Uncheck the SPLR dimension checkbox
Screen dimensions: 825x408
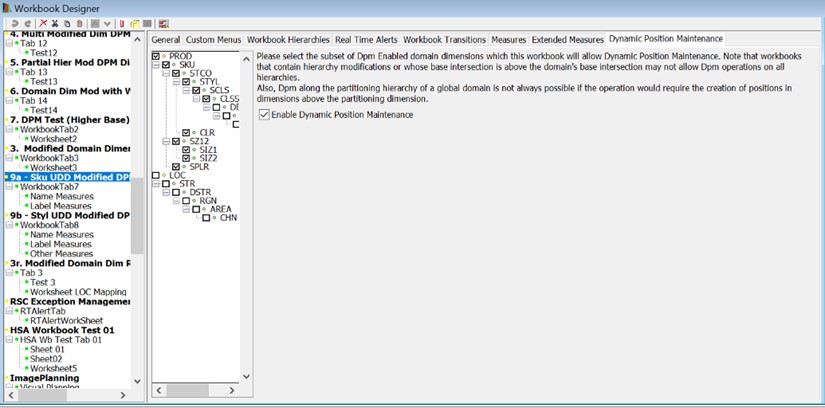click(x=176, y=166)
